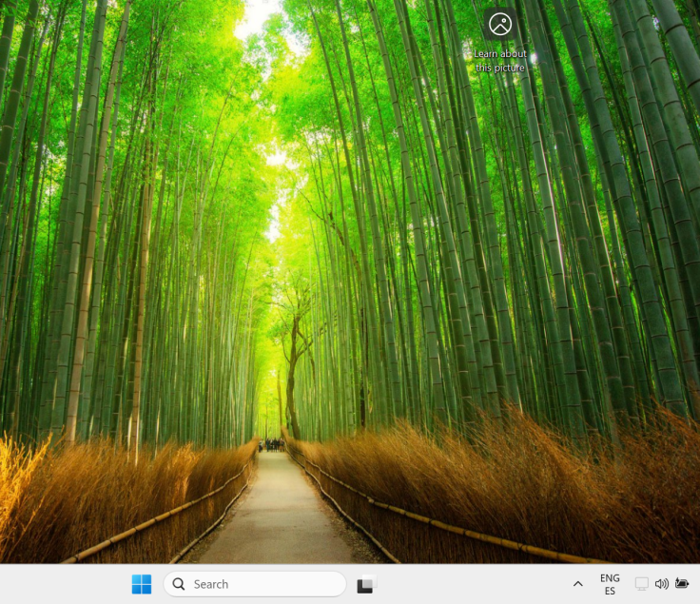Focus the taskbar Search text field

click(262, 584)
